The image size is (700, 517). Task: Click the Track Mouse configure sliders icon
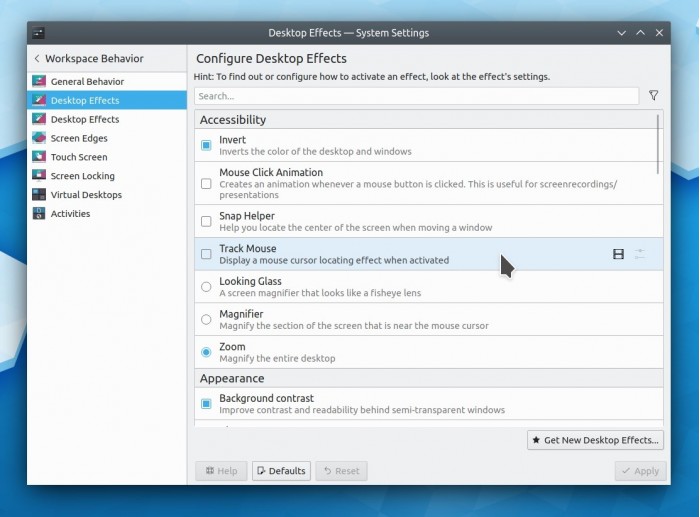640,254
